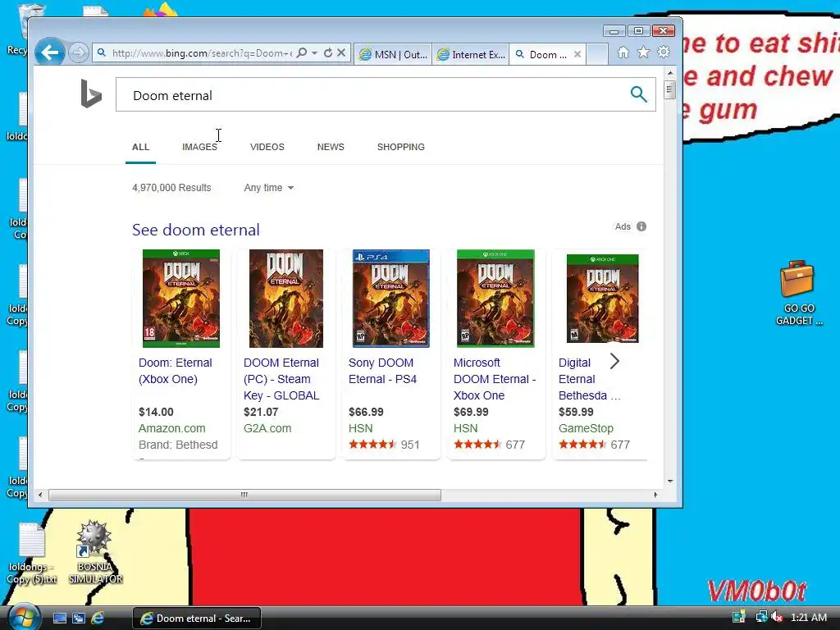Click the address bar search magnifier icon
This screenshot has height=630, width=840.
(x=302, y=53)
